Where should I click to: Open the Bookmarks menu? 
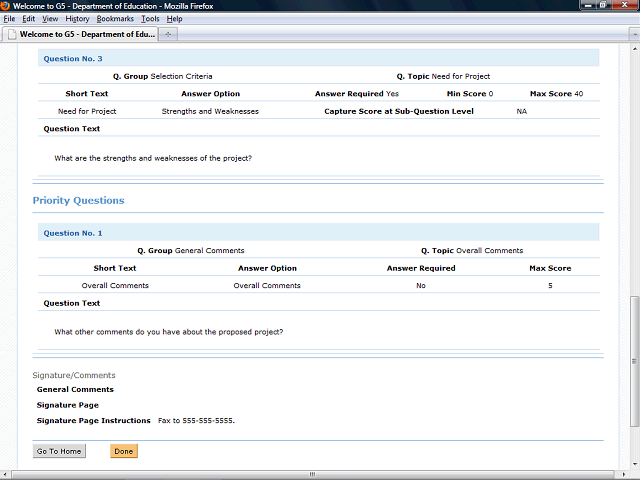115,19
